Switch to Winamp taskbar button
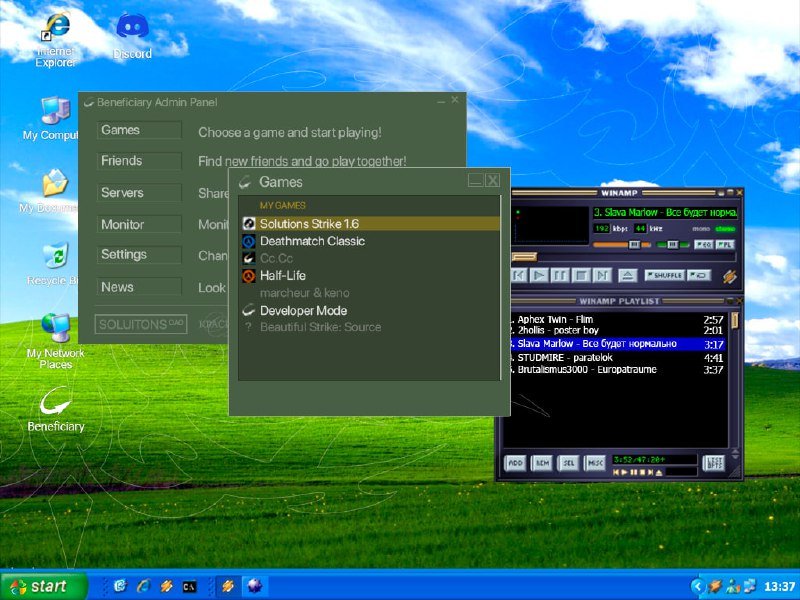The height and width of the screenshot is (600, 800). pyautogui.click(x=228, y=586)
